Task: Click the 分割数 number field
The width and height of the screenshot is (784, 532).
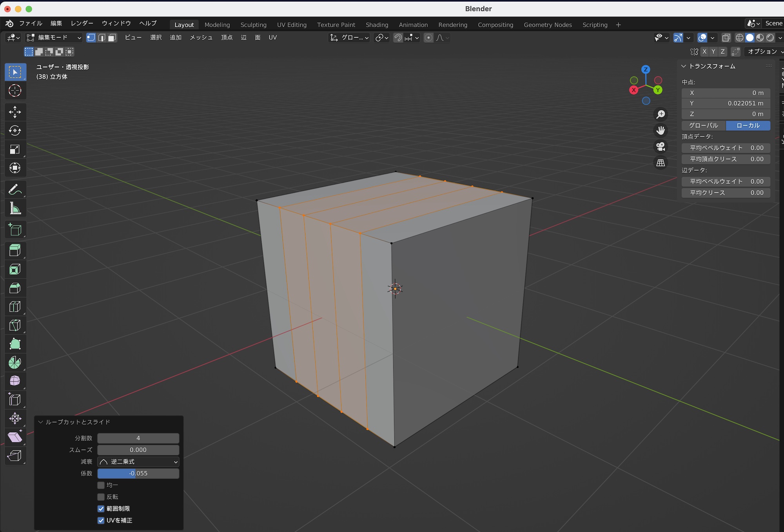Action: 138,438
